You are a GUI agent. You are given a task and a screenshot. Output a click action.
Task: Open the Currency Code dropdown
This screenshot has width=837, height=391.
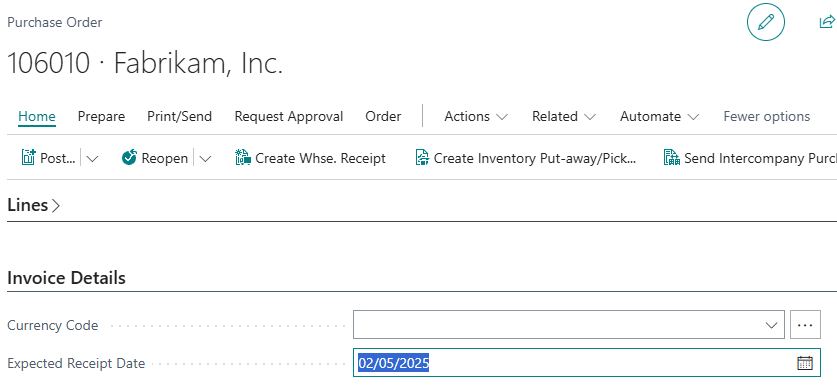click(x=771, y=325)
